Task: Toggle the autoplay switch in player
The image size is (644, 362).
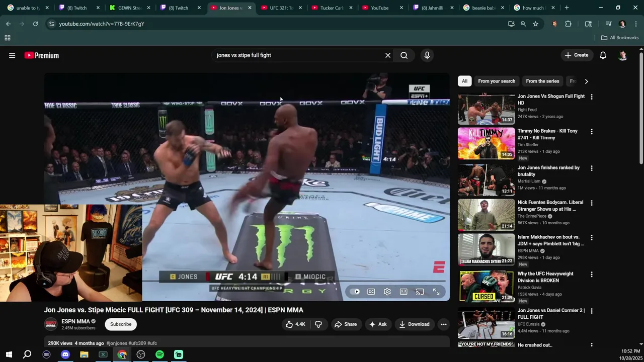Action: 356,292
